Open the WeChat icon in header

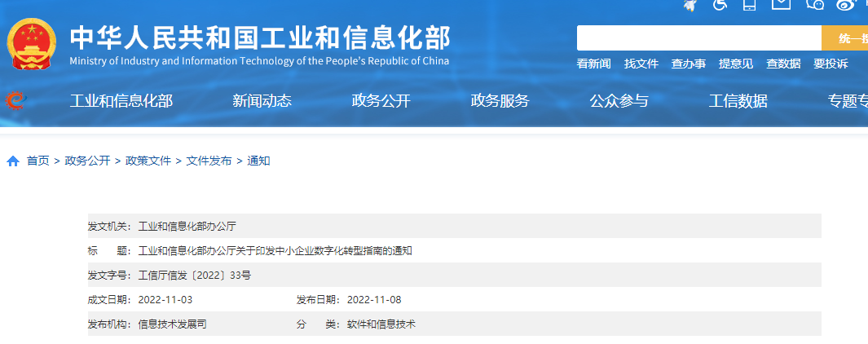click(x=815, y=4)
